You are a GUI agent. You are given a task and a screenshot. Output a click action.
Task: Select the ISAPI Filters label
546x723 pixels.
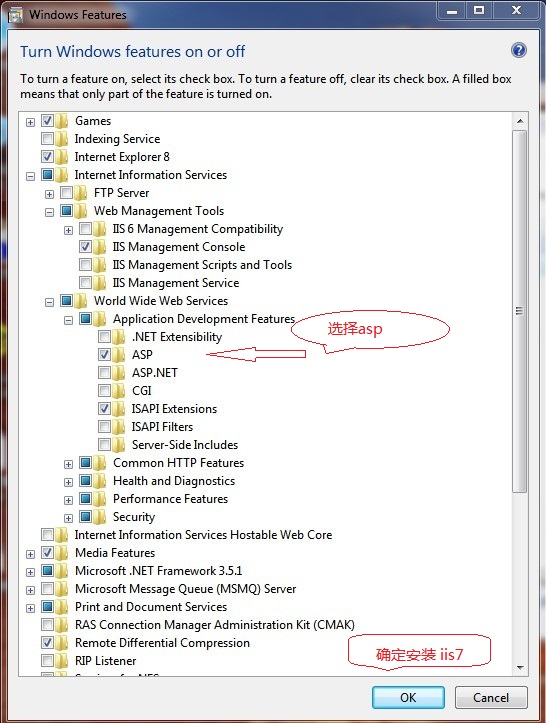[162, 427]
